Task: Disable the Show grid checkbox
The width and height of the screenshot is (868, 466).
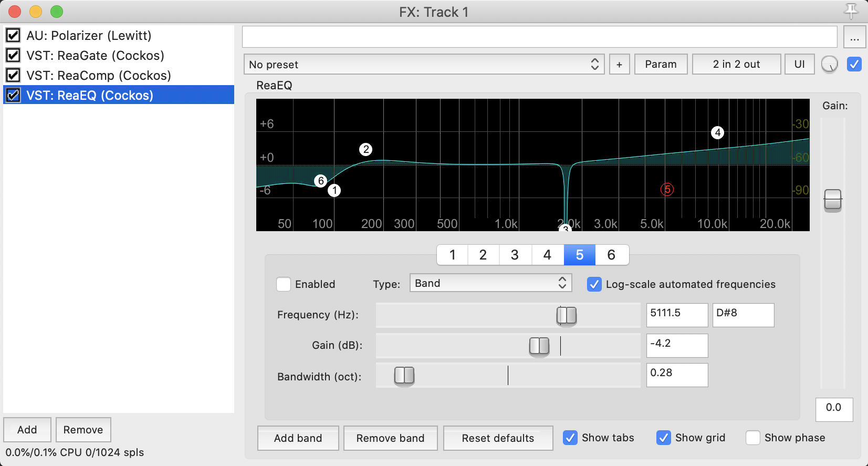Action: (x=664, y=438)
